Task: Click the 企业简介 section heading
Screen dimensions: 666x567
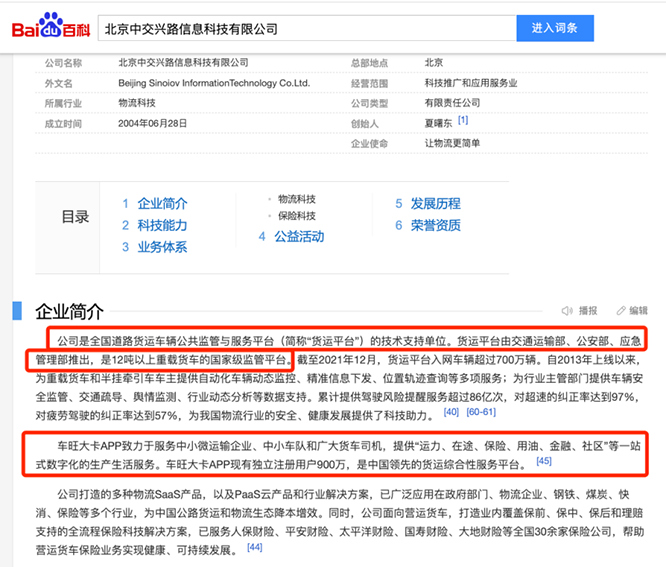Action: [69, 311]
